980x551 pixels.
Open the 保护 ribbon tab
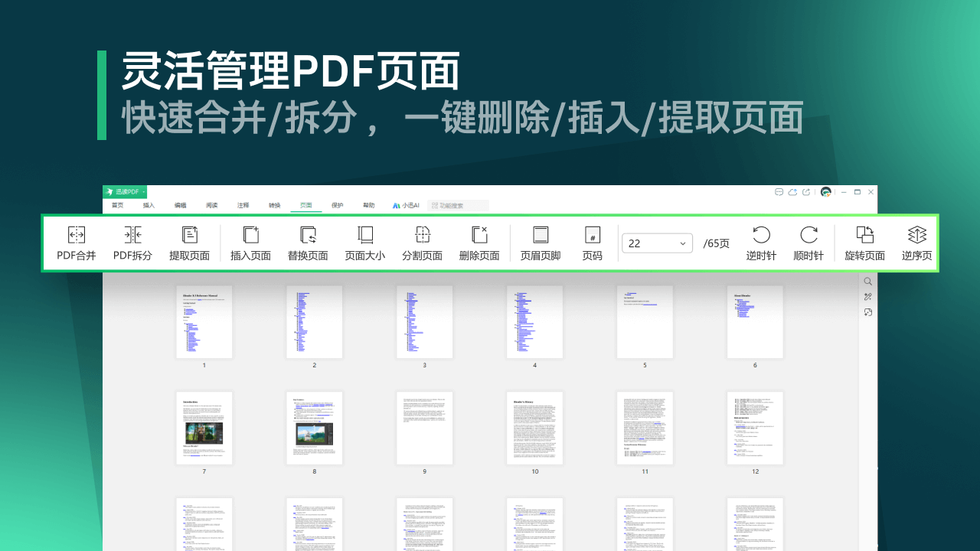coord(337,204)
